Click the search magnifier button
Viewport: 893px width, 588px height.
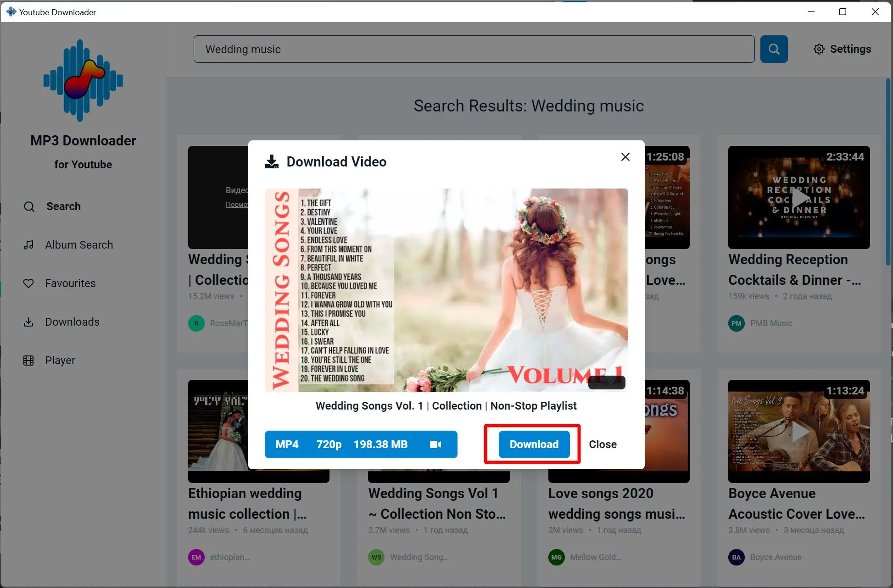pyautogui.click(x=774, y=49)
